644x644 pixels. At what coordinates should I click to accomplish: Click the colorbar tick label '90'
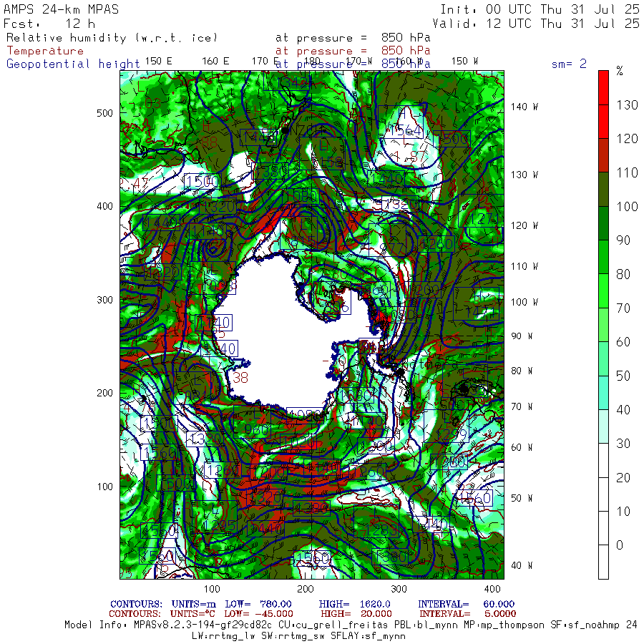point(623,240)
